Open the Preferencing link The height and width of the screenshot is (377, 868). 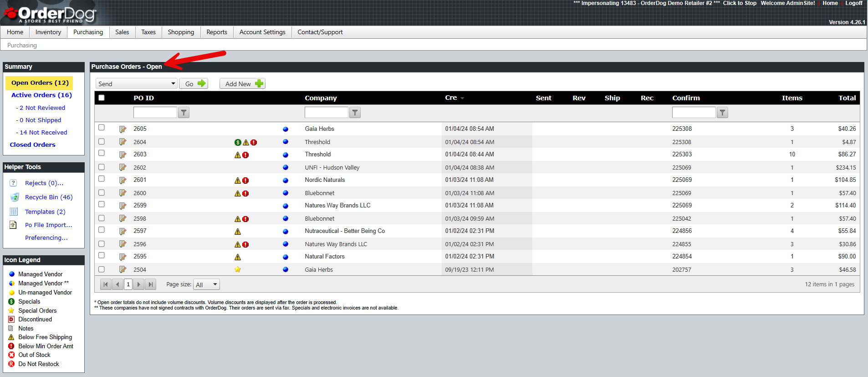(x=46, y=238)
